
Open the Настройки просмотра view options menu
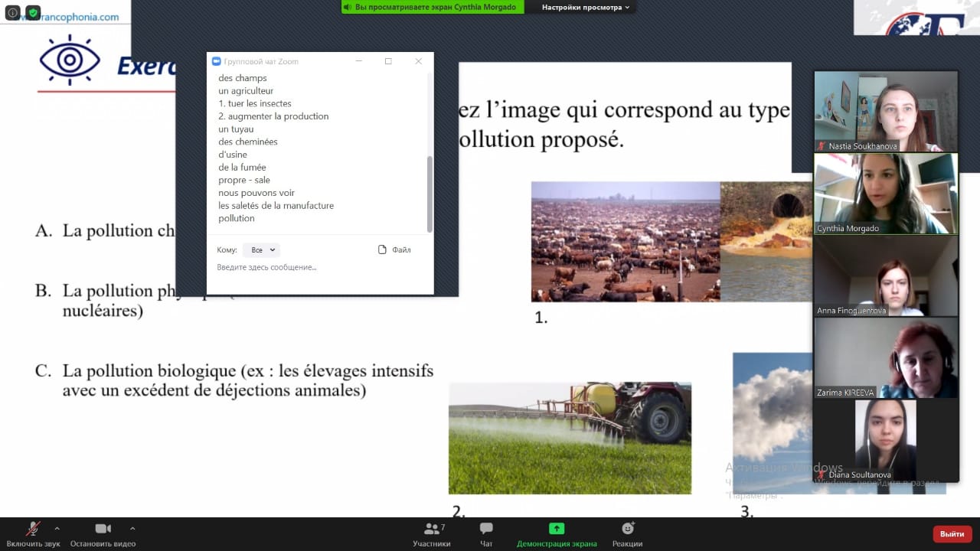586,8
